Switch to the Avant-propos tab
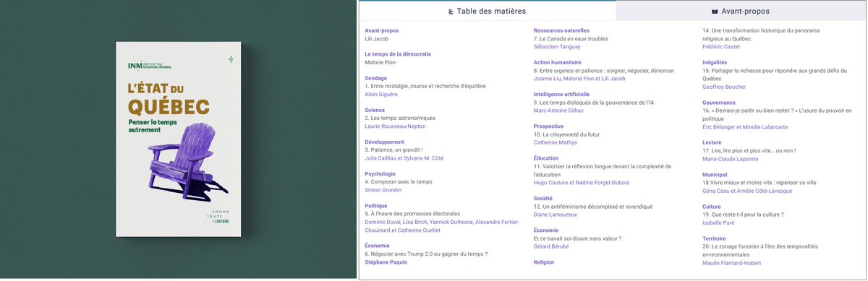 coord(741,11)
